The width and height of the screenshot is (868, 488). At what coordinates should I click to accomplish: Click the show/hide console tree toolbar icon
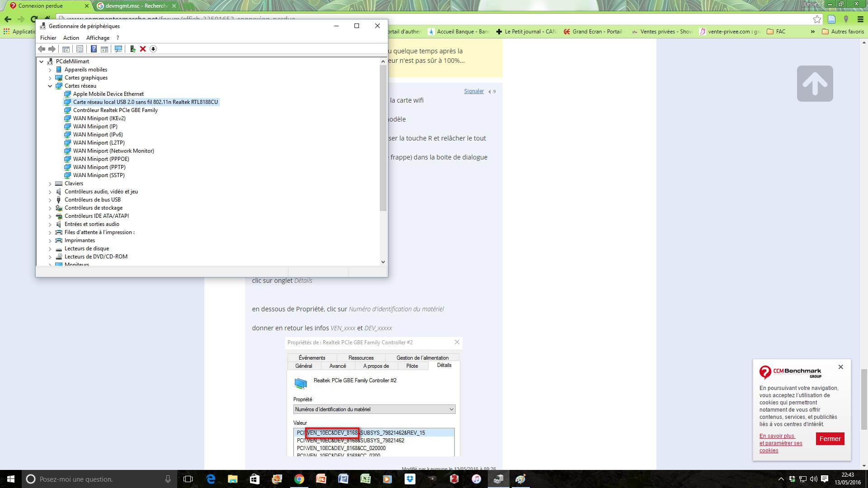(x=66, y=49)
